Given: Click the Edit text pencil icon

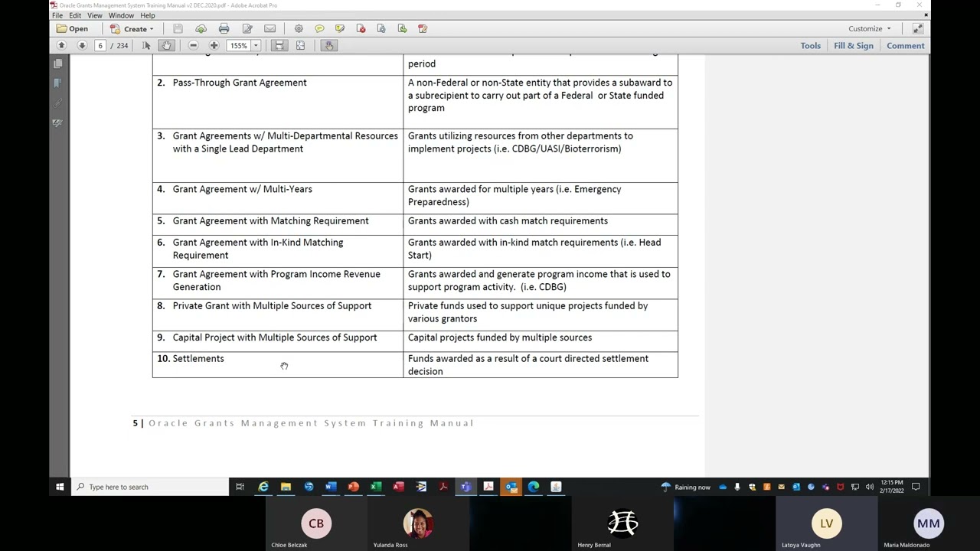Looking at the screenshot, I should (247, 28).
